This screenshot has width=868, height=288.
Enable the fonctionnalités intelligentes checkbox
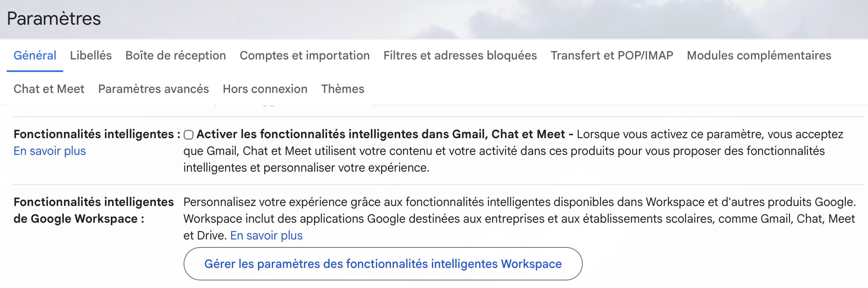coord(189,135)
